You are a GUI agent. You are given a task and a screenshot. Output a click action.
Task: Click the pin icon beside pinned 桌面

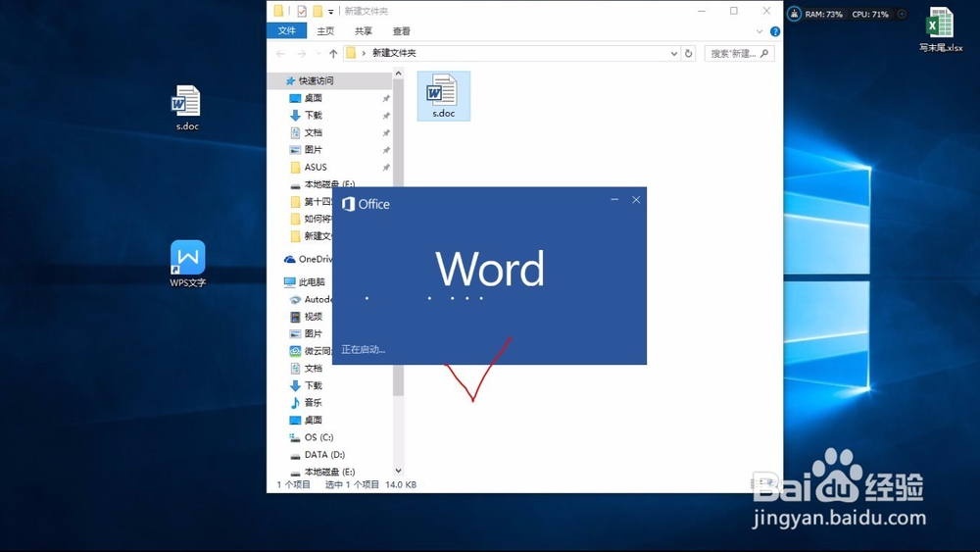tap(386, 98)
